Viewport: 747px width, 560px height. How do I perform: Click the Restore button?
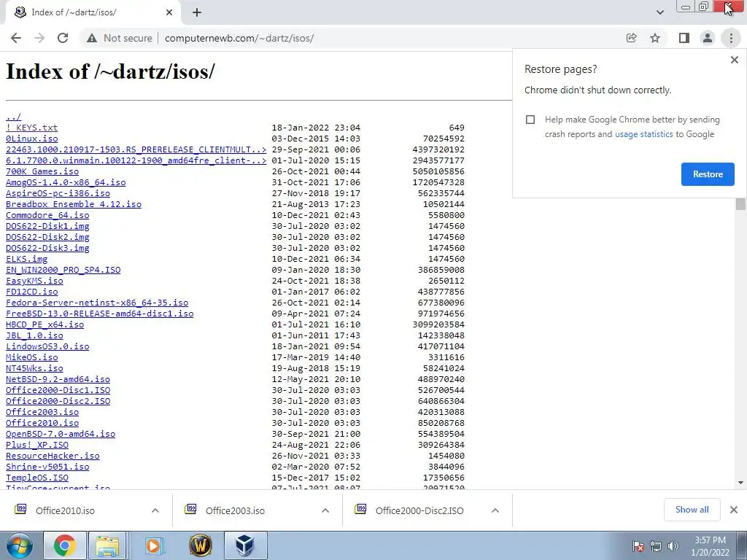click(x=708, y=174)
